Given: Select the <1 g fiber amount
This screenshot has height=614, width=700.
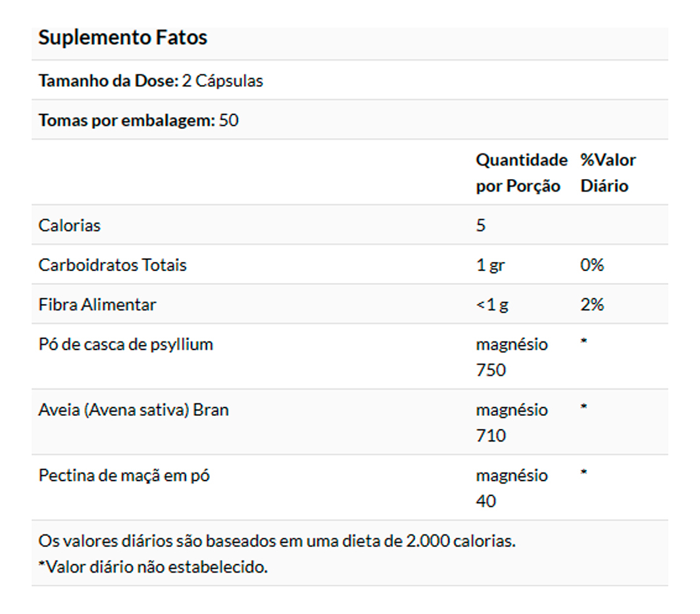Looking at the screenshot, I should pyautogui.click(x=492, y=305).
